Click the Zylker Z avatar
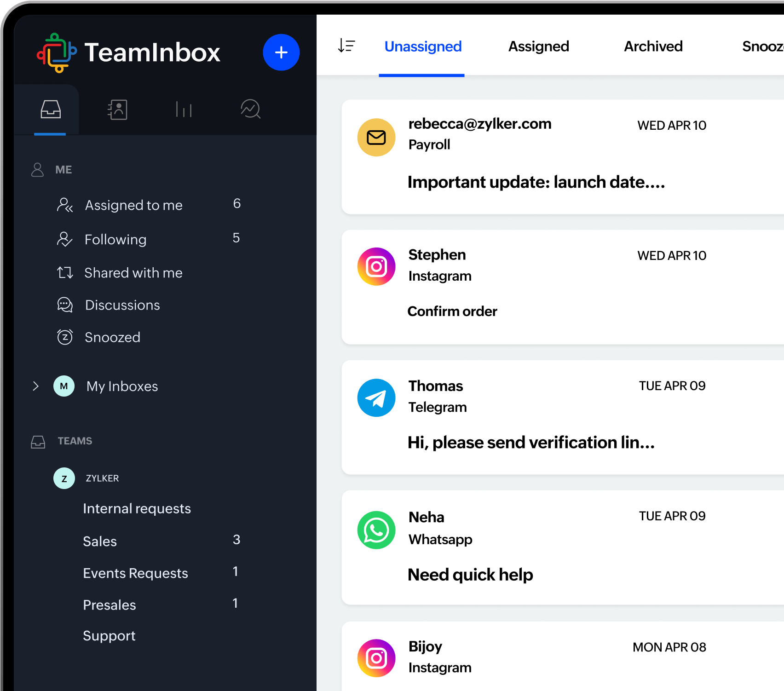 [64, 478]
